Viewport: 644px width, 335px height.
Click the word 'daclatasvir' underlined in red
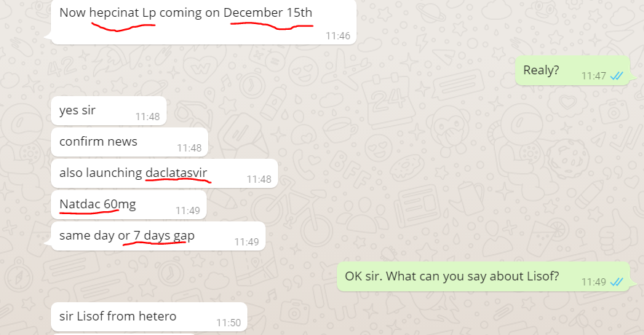[x=176, y=173]
